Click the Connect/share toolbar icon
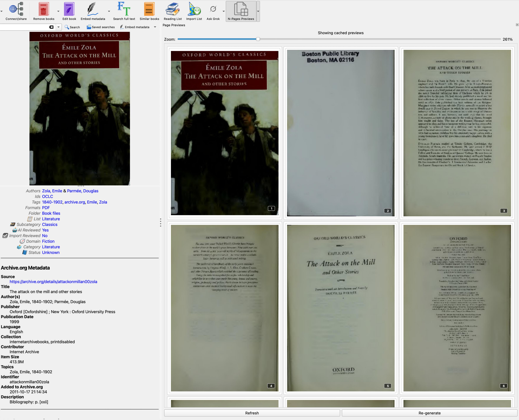The width and height of the screenshot is (519, 420). tap(16, 9)
